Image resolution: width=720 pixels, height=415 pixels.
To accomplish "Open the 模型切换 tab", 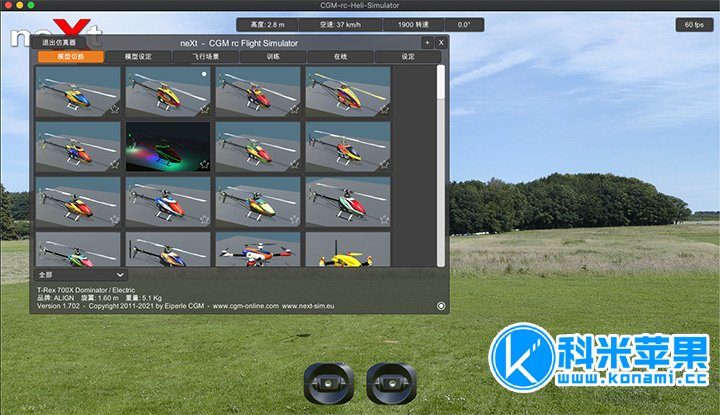I will click(71, 56).
